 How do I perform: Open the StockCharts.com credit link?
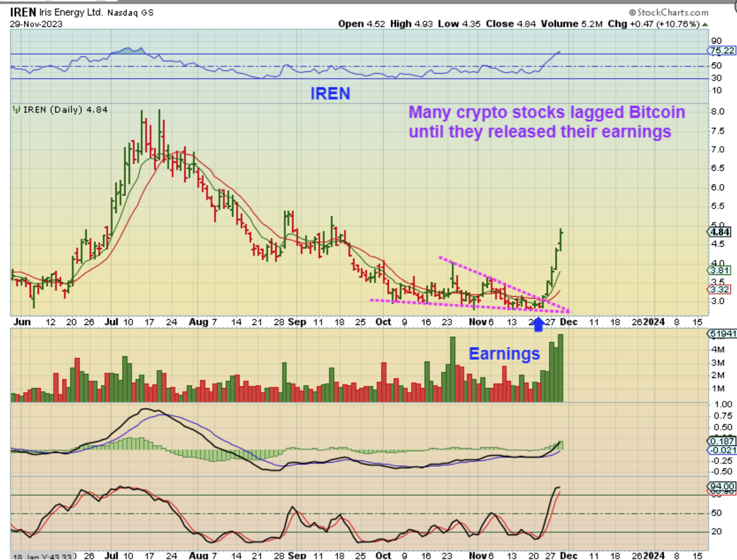669,12
